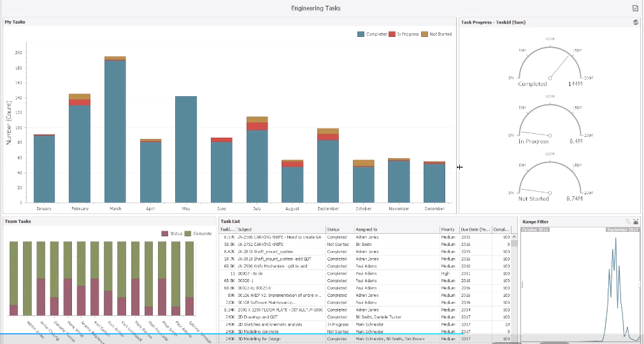This screenshot has width=644, height=344.
Task: Select row '00020-1'
Action: click(365, 281)
